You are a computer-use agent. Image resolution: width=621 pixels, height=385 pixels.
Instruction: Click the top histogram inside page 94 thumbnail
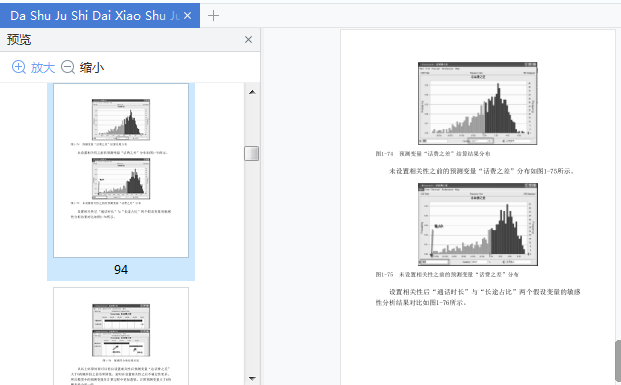121,120
